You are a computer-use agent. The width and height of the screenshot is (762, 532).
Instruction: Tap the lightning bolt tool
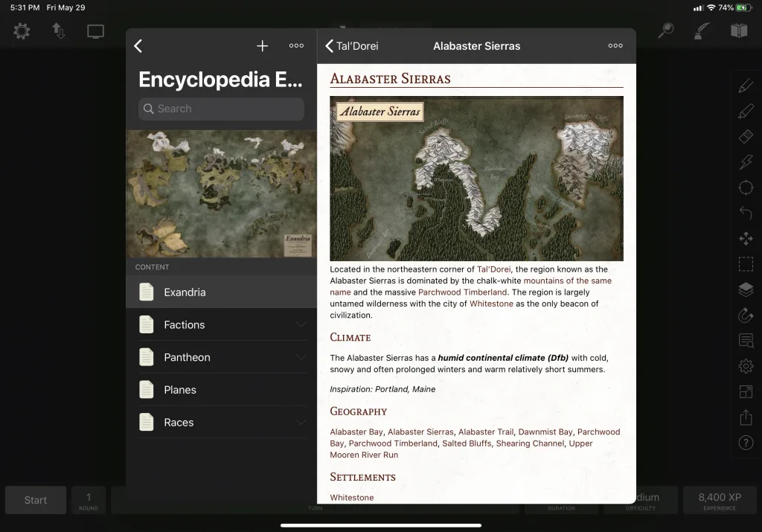[x=746, y=161]
